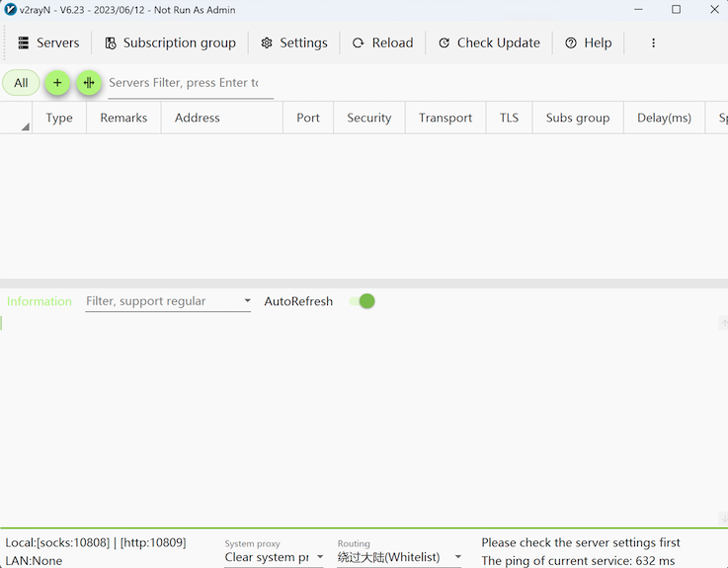Image resolution: width=728 pixels, height=568 pixels.
Task: Open the Routing dropdown
Action: 399,557
